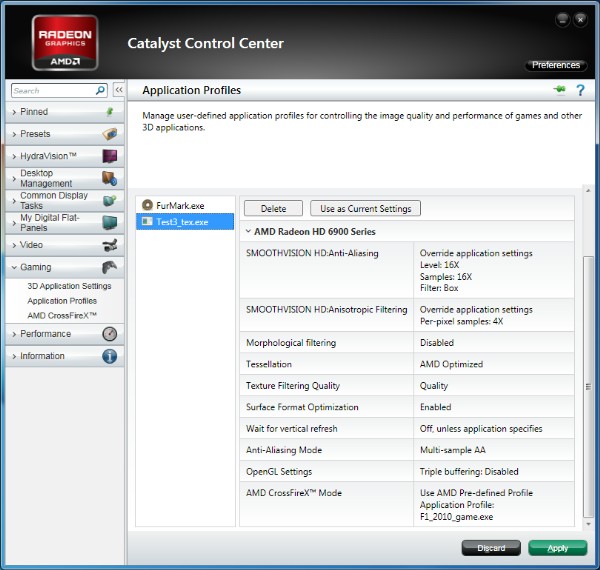This screenshot has width=600, height=570.
Task: Click the Performance gauge icon
Action: click(x=110, y=334)
